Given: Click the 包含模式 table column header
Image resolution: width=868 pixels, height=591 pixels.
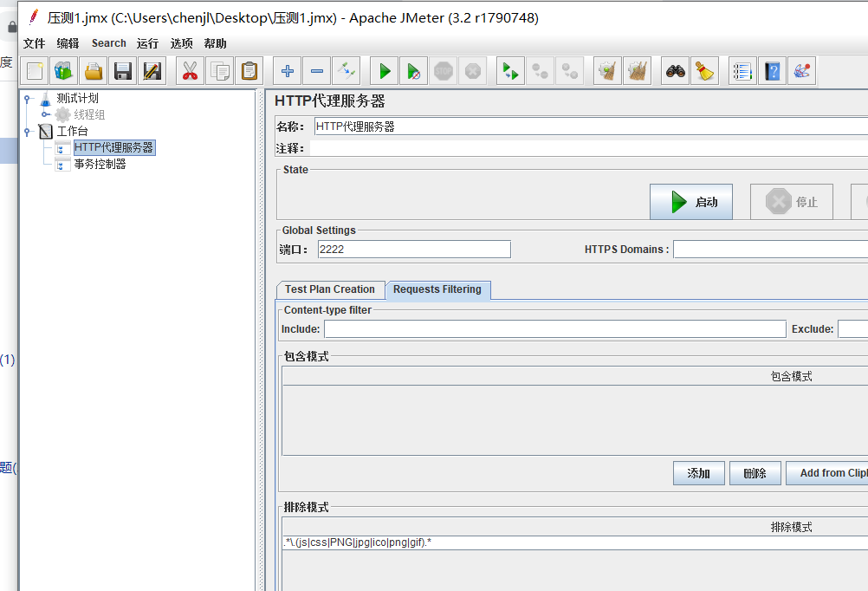Looking at the screenshot, I should pos(575,376).
